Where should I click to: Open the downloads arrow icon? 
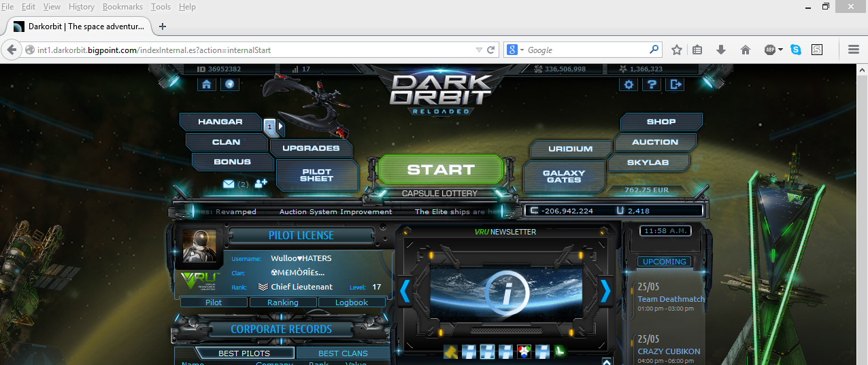pos(721,50)
